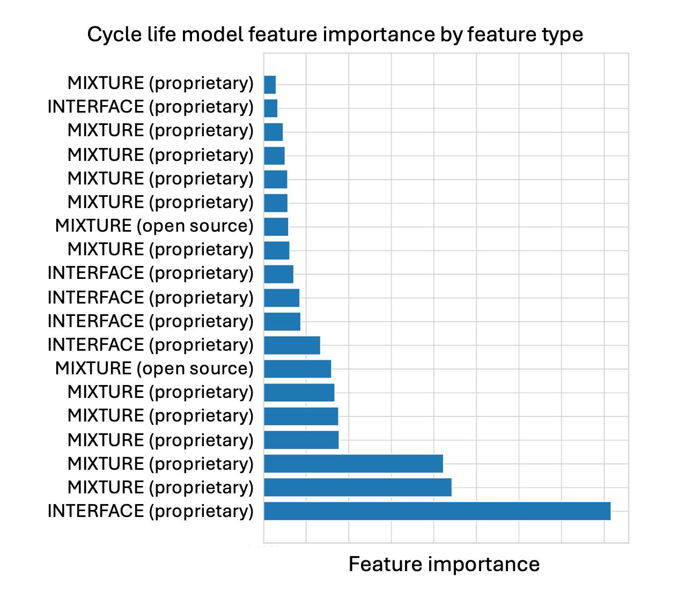Click the shorter MIXTURE (open source) bar
700x606 pixels.
coord(276,227)
